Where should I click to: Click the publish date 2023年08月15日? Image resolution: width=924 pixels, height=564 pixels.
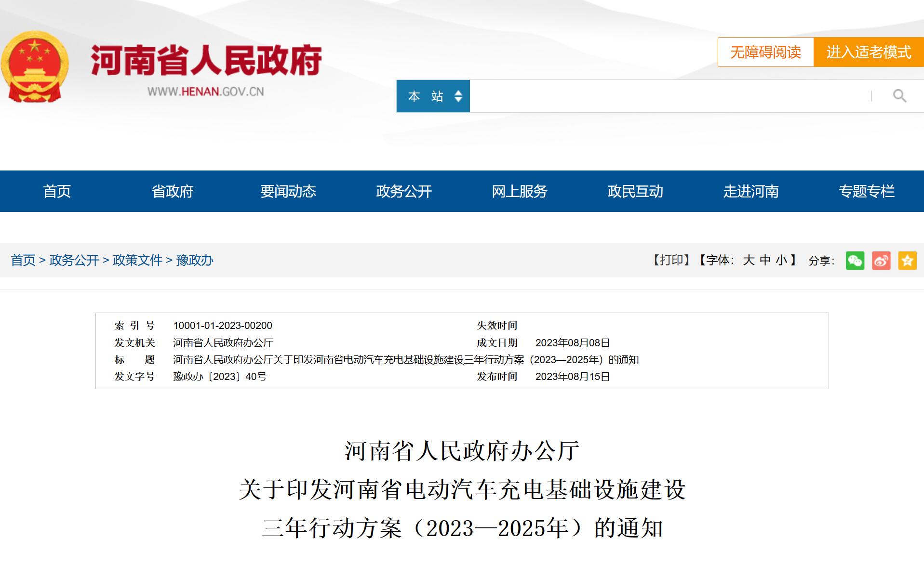(573, 377)
